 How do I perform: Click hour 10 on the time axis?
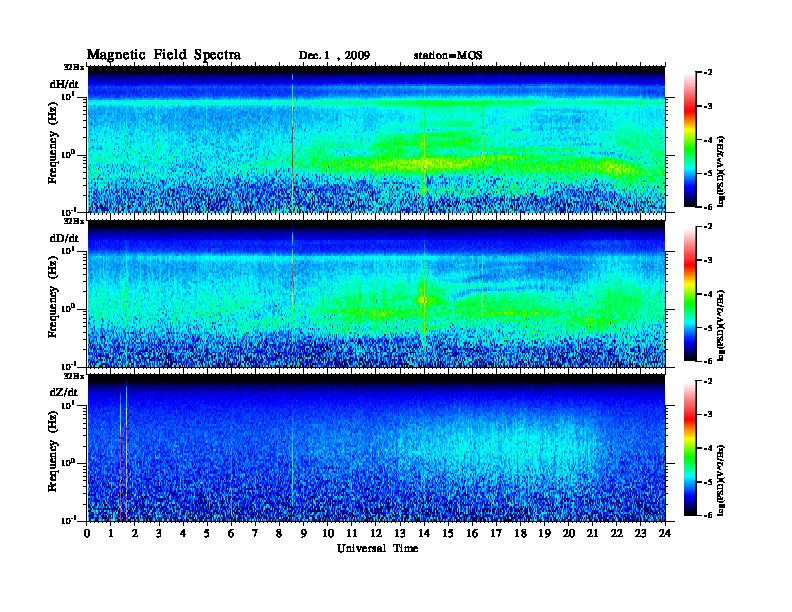328,534
